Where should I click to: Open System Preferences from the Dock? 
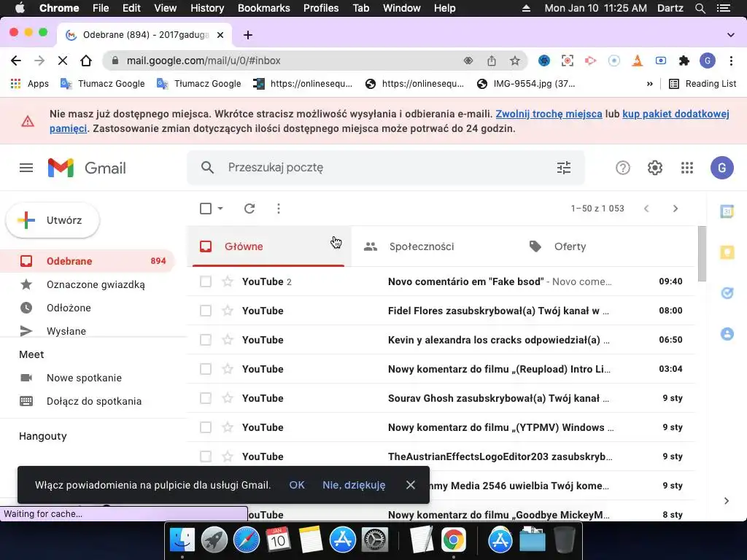(375, 540)
